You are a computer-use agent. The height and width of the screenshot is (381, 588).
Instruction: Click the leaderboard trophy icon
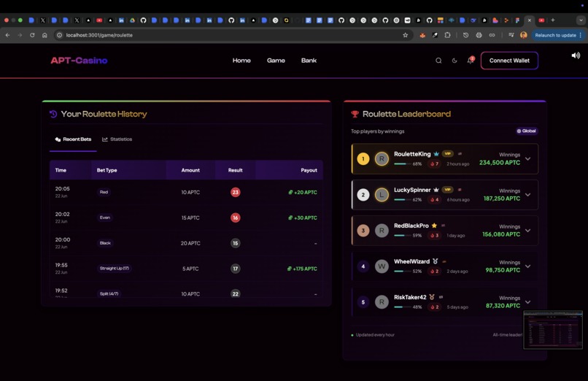355,114
